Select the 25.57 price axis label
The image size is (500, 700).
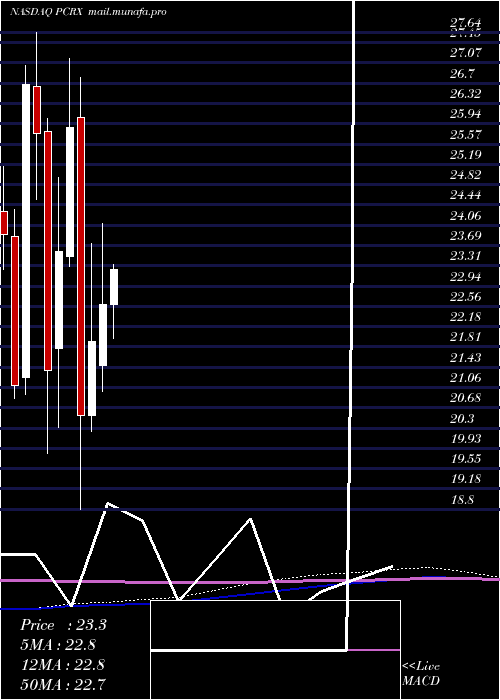point(466,134)
